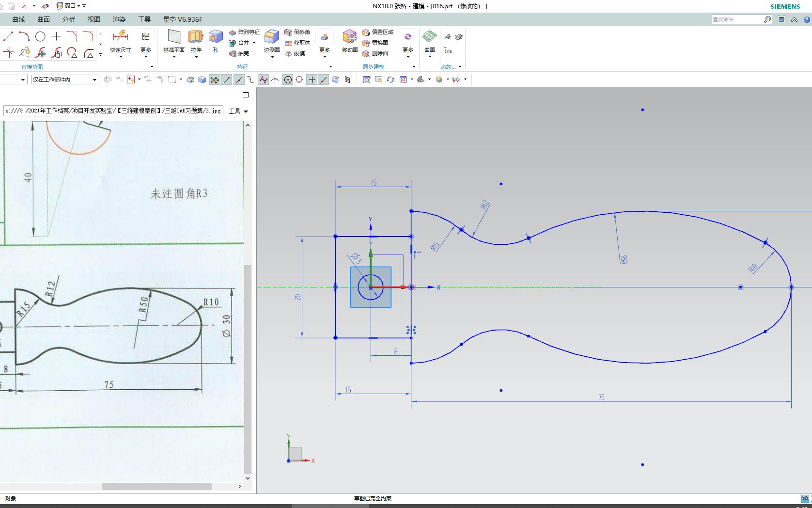The image size is (812, 508).
Task: Toggle the midpoint snap option
Action: tap(239, 79)
